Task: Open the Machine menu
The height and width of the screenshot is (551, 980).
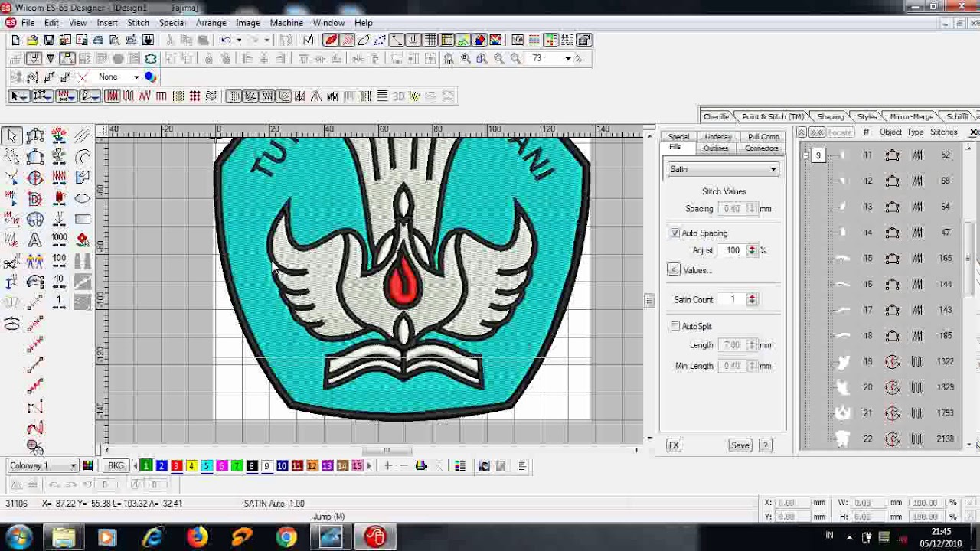Action: click(x=286, y=23)
